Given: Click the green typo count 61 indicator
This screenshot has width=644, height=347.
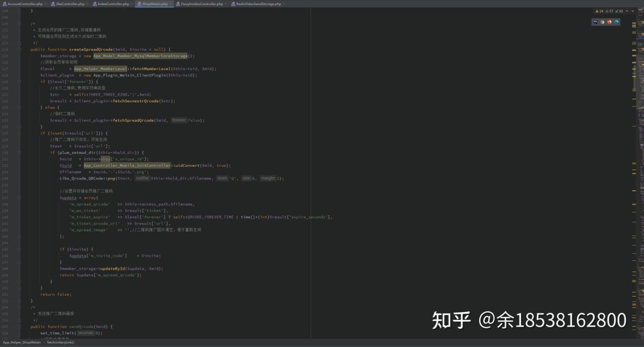Looking at the screenshot, I should pos(619,11).
